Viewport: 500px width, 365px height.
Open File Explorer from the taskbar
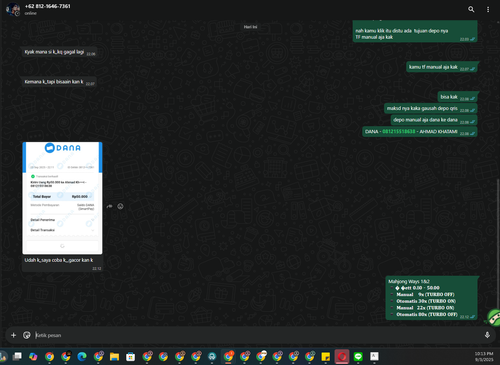click(x=114, y=357)
